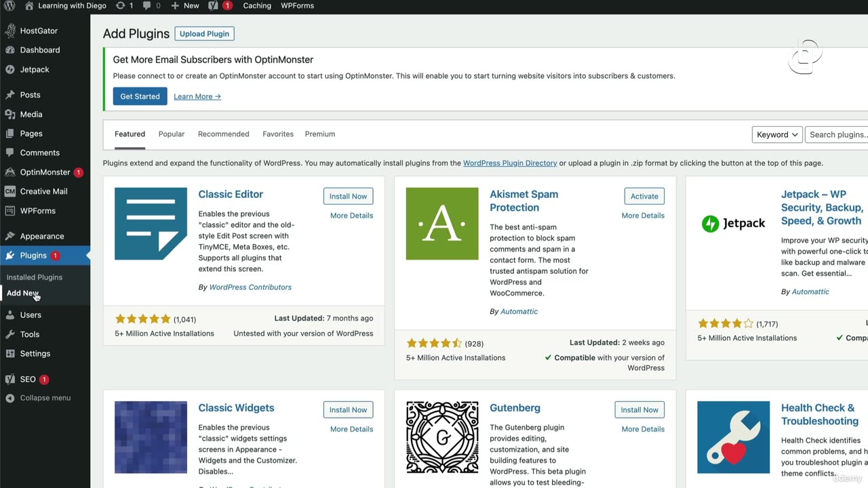Click the Gutenberg plugin thumbnail
868x488 pixels.
(x=442, y=437)
